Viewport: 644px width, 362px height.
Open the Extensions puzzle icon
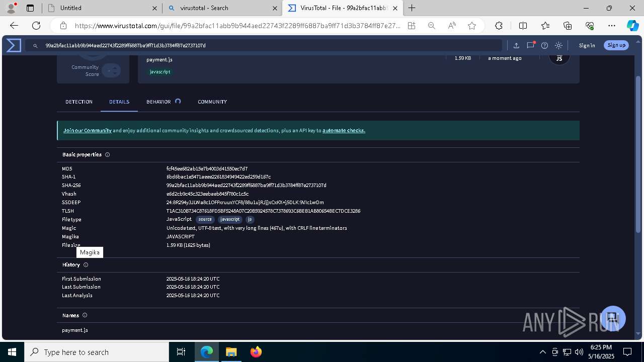coord(499,26)
